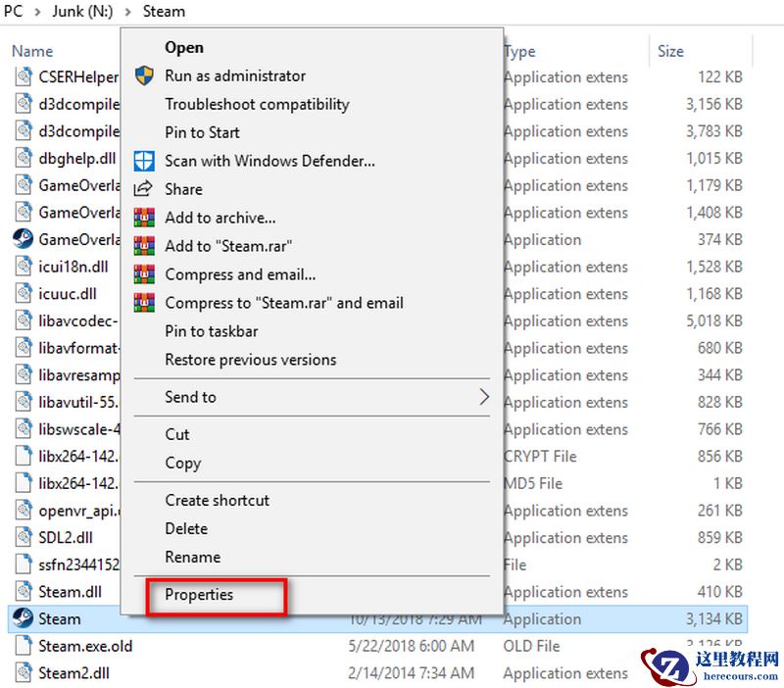Click the Share menu entry
The width and height of the screenshot is (784, 688).
pos(183,189)
